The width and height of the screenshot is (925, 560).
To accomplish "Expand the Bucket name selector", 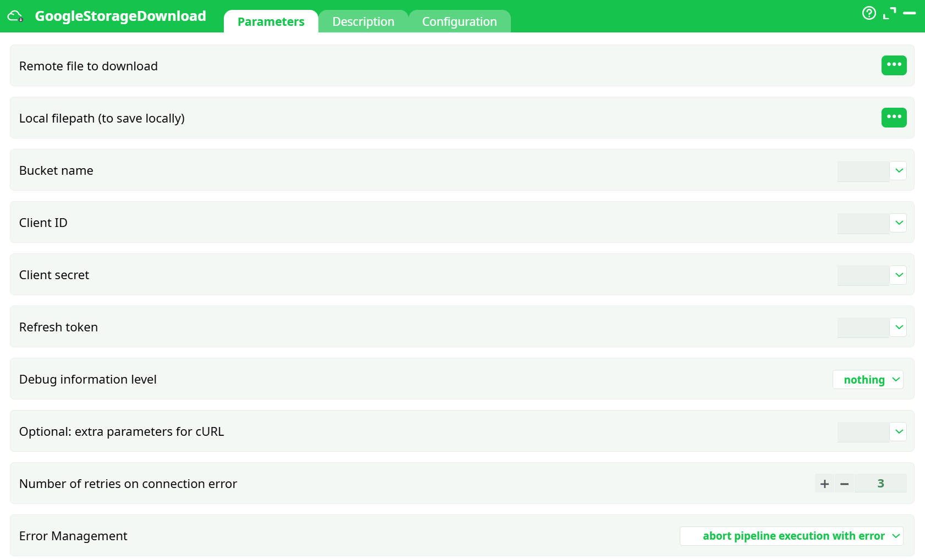I will (x=898, y=171).
